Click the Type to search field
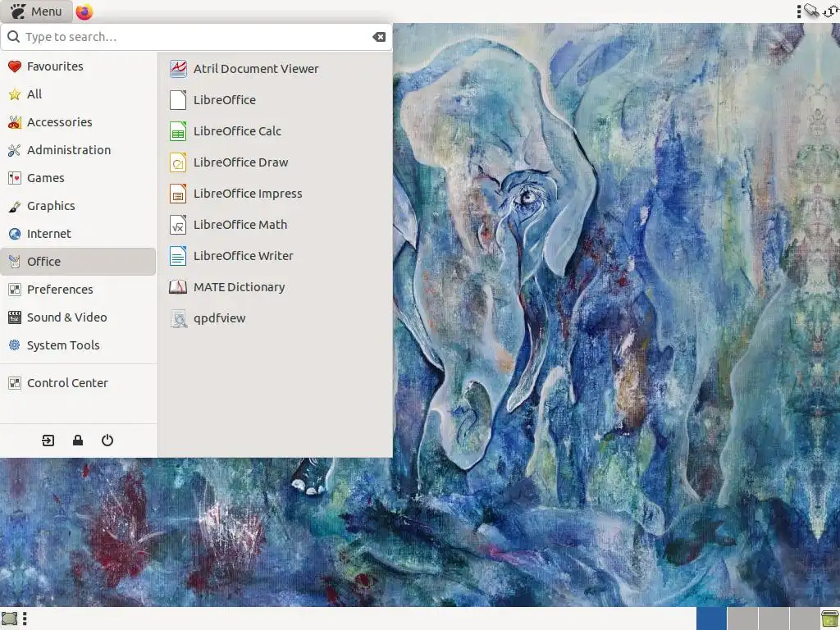Image resolution: width=840 pixels, height=630 pixels. (x=196, y=37)
